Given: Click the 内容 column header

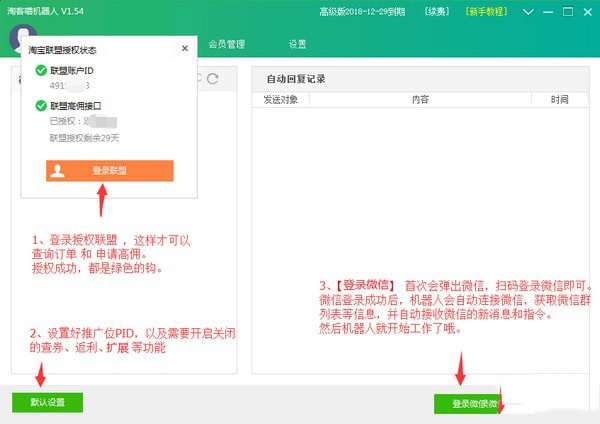Looking at the screenshot, I should 420,100.
